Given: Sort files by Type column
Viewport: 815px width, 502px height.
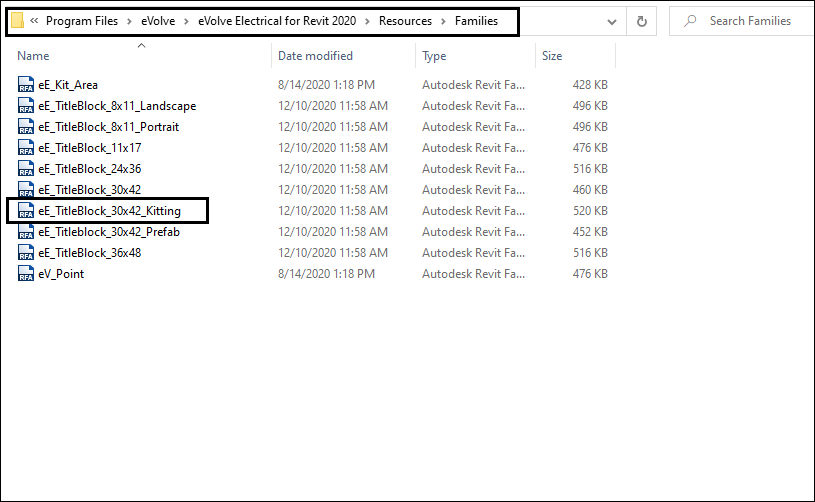Looking at the screenshot, I should [434, 56].
